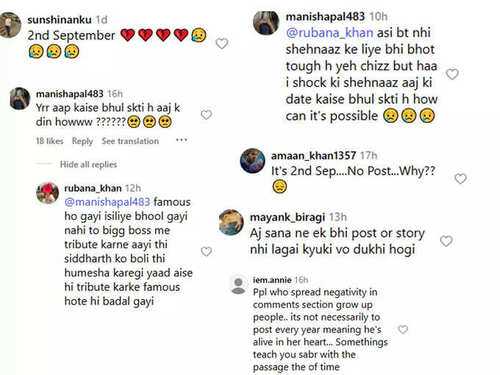Like mayank_biragi's comment
This screenshot has height=375, width=500.
446,241
